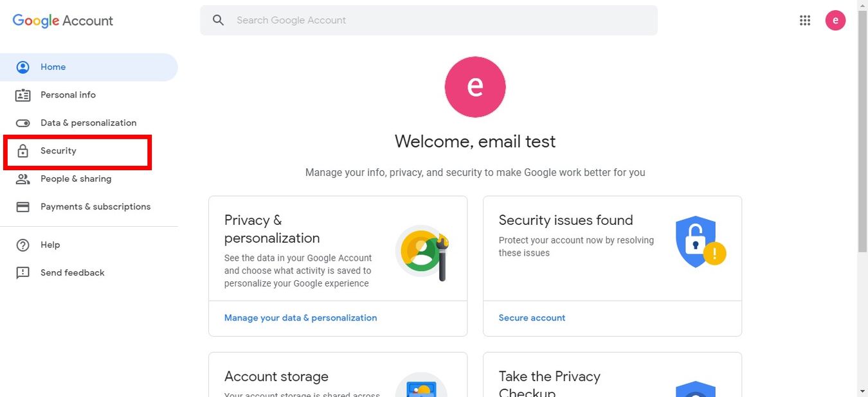Click the Google Account logo
Image resolution: width=868 pixels, height=397 pixels.
[x=63, y=21]
